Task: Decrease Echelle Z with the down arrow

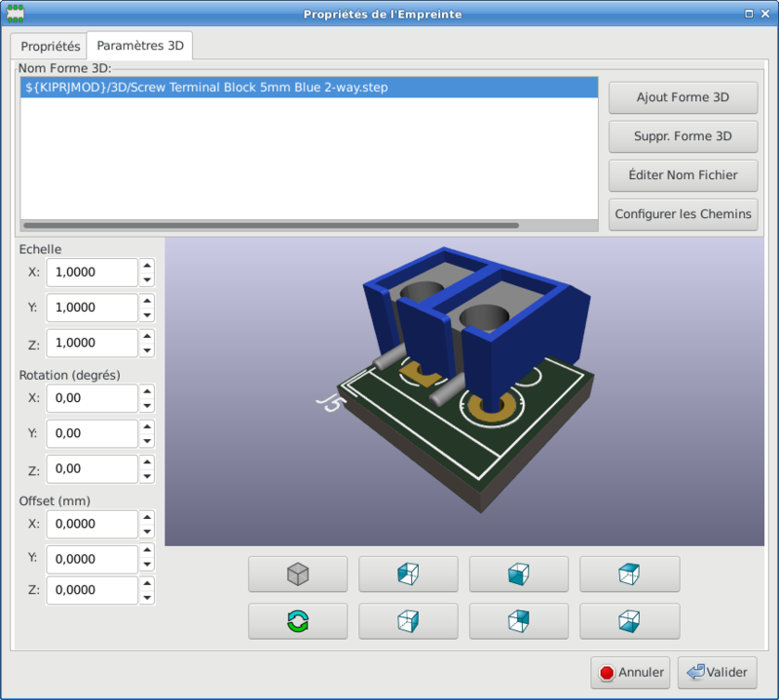Action: coord(147,350)
